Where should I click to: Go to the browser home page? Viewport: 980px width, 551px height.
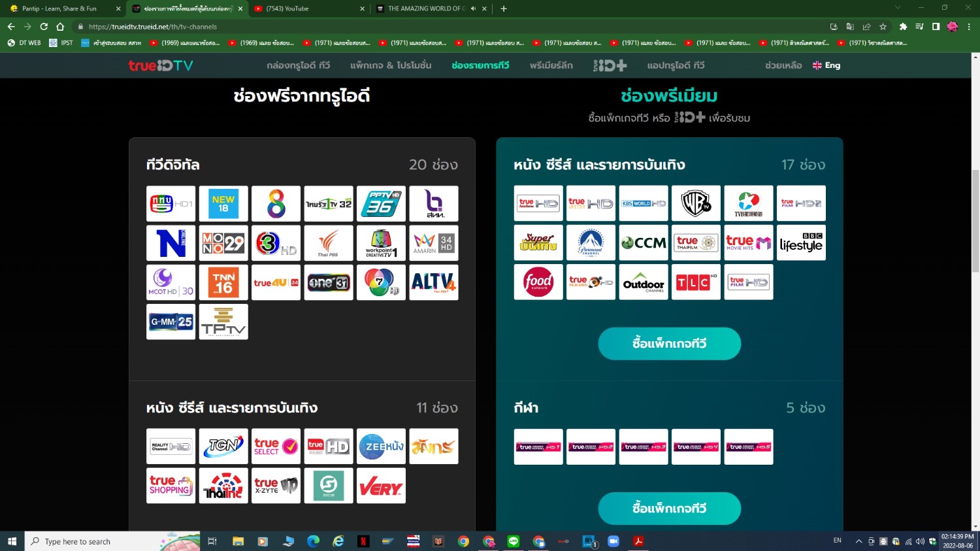coord(60,27)
